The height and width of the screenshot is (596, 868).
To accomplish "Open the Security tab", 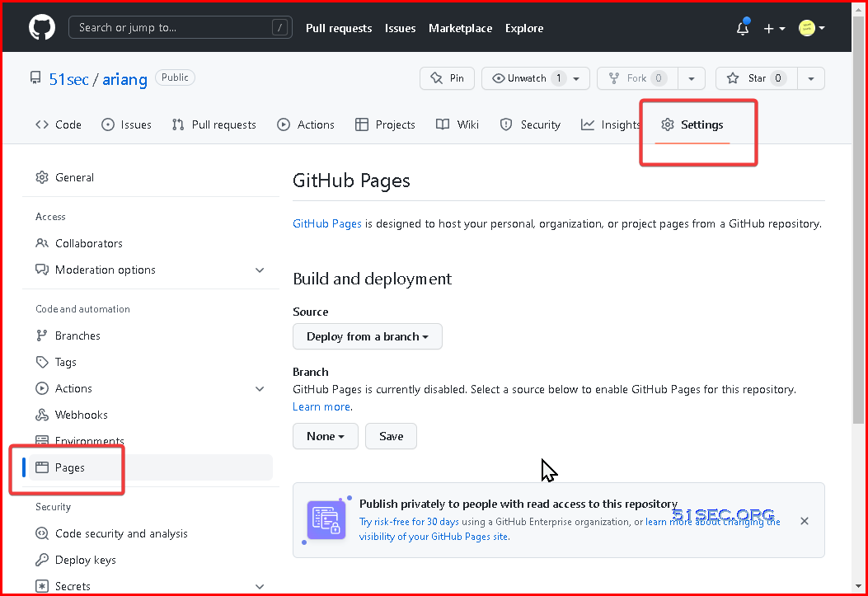I will (x=530, y=124).
